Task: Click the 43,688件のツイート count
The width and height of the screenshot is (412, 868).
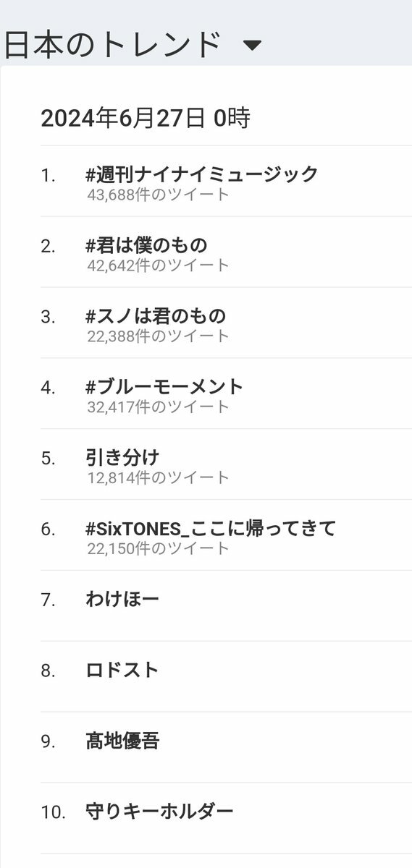Action: tap(157, 194)
